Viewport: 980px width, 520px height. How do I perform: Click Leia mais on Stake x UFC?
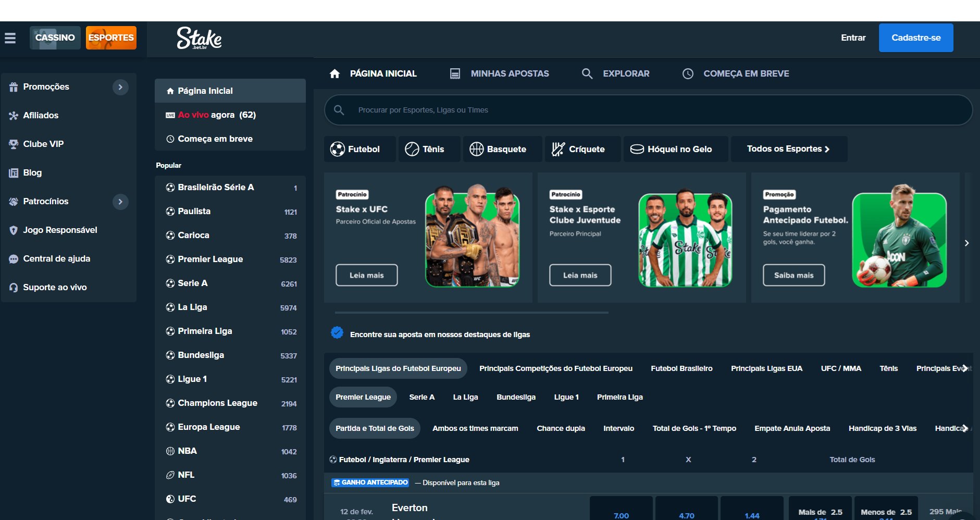(366, 275)
